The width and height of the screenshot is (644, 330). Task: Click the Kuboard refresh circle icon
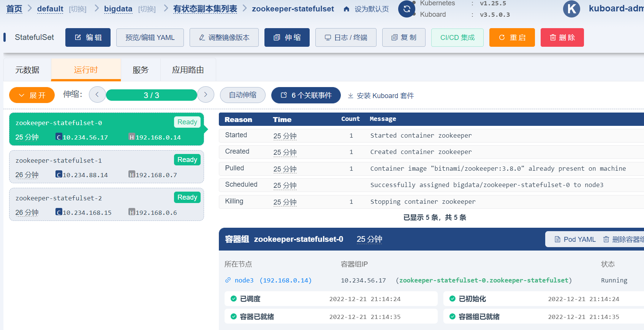click(407, 9)
